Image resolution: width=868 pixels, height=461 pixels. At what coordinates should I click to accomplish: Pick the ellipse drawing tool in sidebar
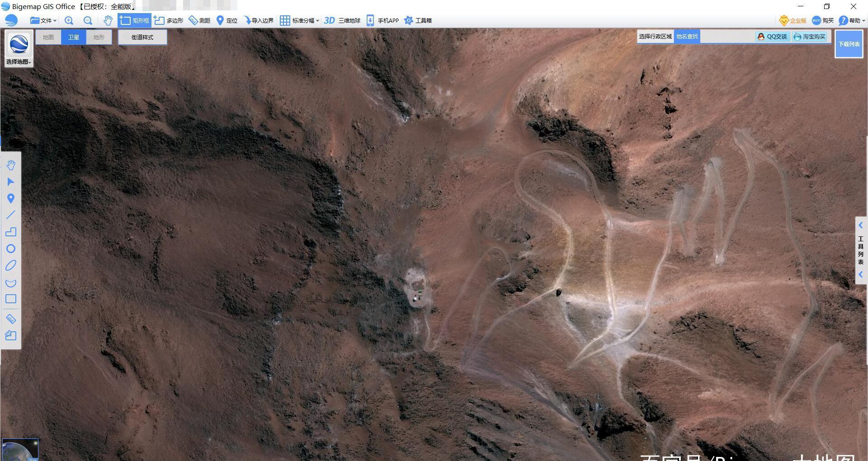[x=11, y=266]
